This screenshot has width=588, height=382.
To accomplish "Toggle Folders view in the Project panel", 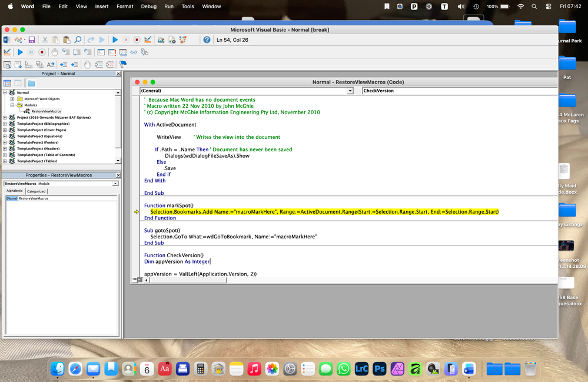I will pos(31,83).
